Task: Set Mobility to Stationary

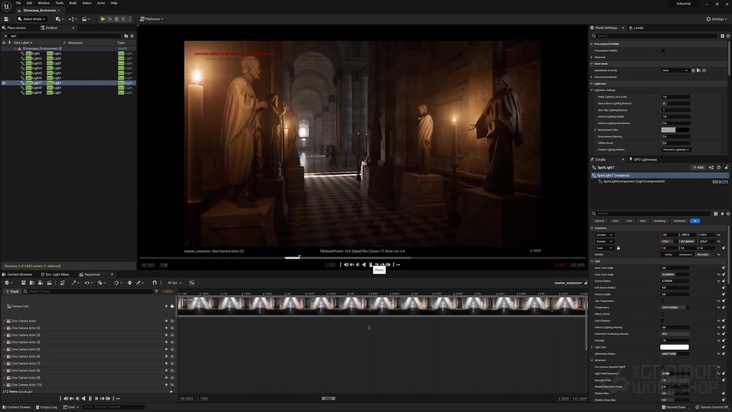Action: coord(685,255)
